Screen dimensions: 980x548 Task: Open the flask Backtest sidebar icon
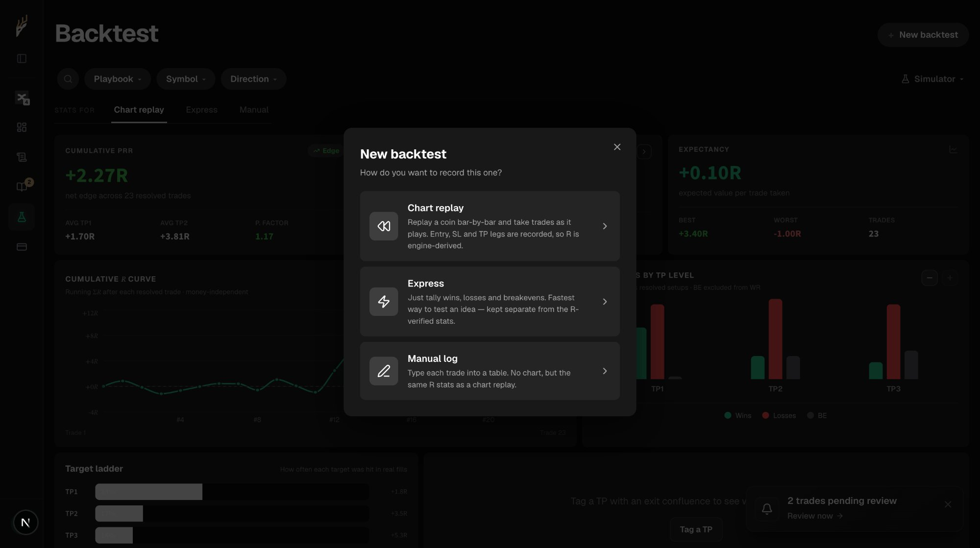click(22, 217)
